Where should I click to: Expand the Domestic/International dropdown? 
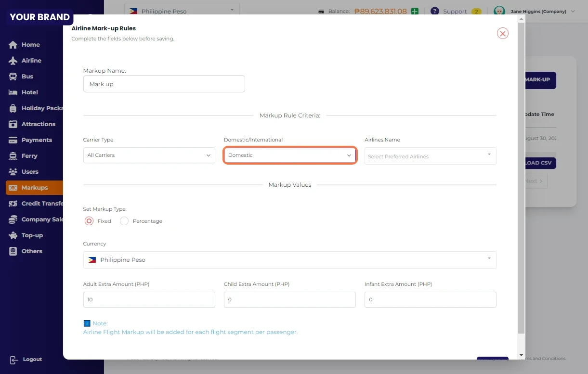click(x=289, y=155)
